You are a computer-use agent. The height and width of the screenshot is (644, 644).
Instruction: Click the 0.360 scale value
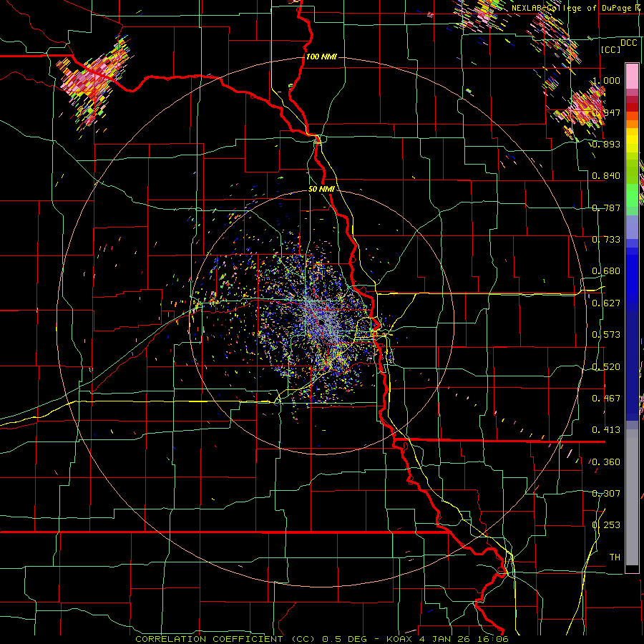click(x=606, y=462)
